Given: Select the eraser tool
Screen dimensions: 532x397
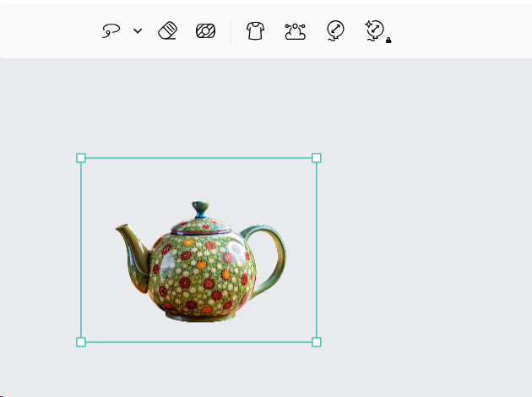Looking at the screenshot, I should [x=167, y=30].
